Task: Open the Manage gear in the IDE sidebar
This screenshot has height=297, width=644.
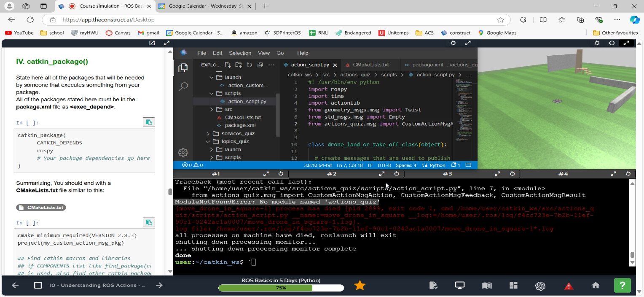Action: coord(183,152)
